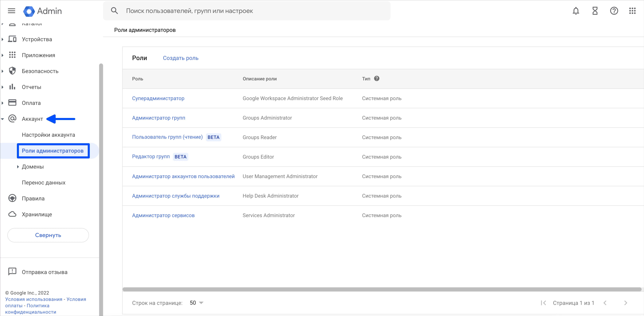The image size is (644, 316).
Task: Click the Правила steering wheel icon
Action: pyautogui.click(x=12, y=198)
